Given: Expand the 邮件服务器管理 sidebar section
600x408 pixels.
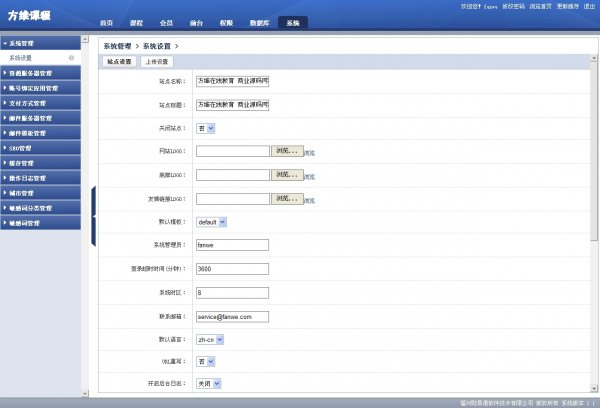Looking at the screenshot, I should coord(42,118).
